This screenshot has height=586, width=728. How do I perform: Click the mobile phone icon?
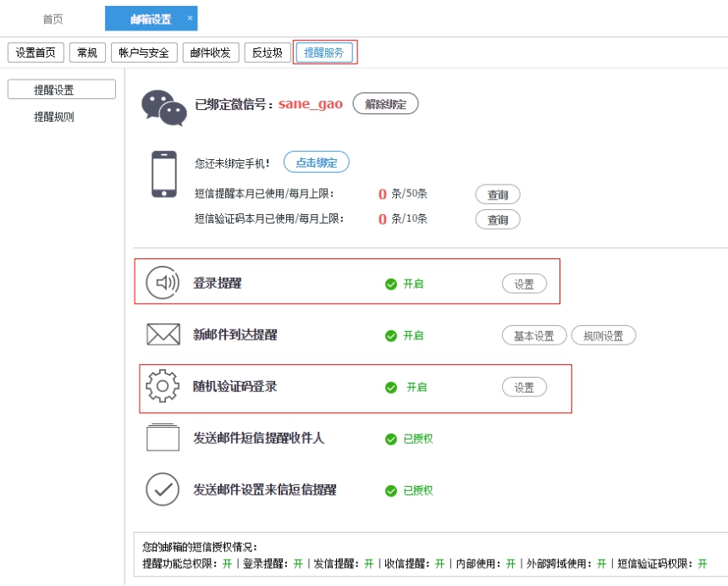click(x=164, y=174)
